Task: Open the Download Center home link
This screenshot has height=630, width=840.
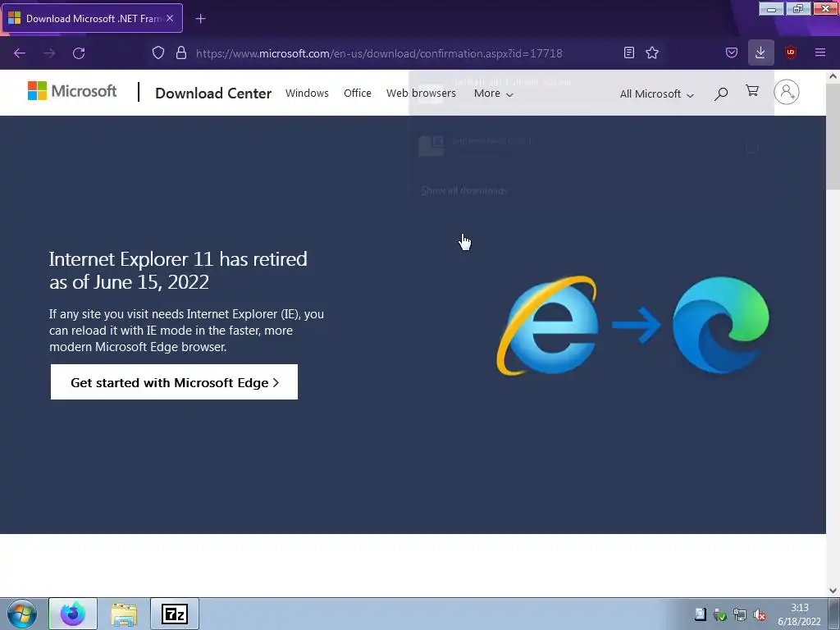Action: click(213, 94)
